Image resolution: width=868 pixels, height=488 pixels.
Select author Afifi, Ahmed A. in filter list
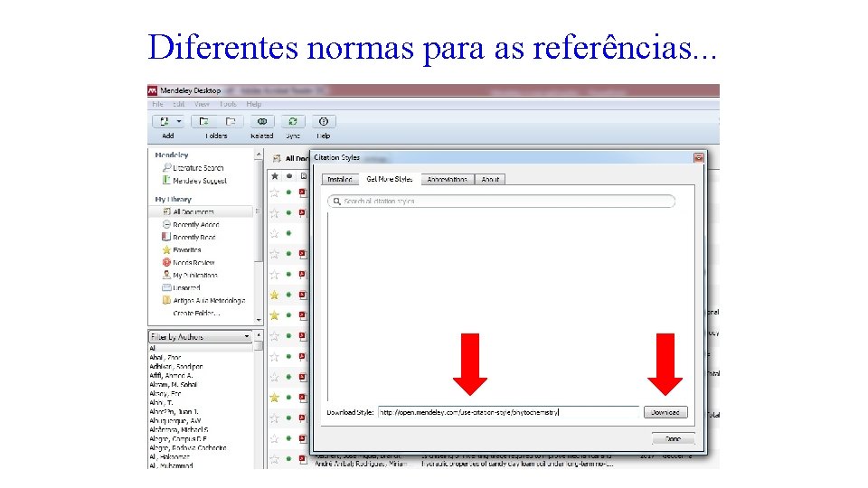[x=171, y=375]
